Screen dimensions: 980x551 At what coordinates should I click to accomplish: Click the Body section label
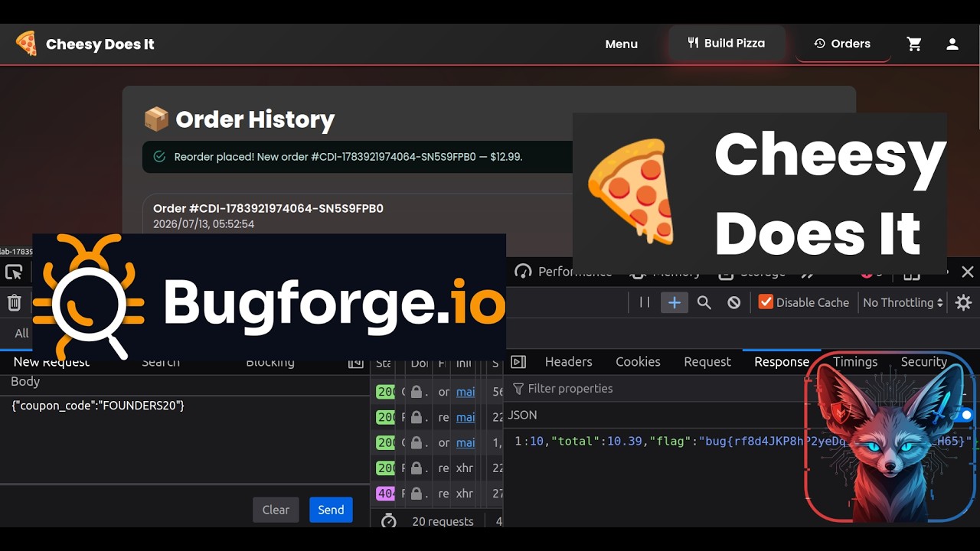[25, 381]
